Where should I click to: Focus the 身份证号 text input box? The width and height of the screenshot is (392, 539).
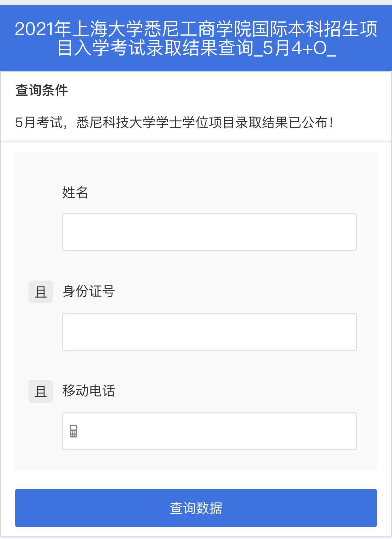(209, 332)
